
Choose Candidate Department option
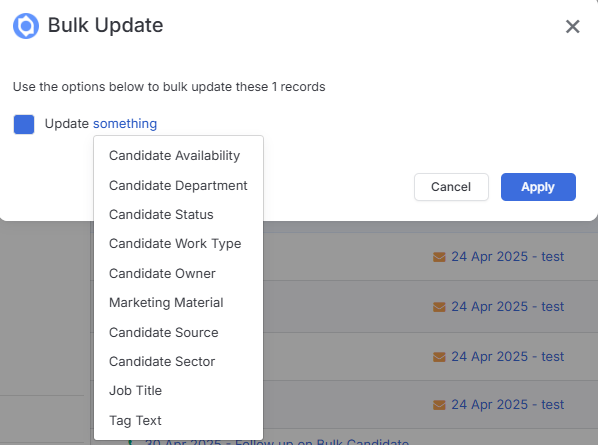click(178, 185)
